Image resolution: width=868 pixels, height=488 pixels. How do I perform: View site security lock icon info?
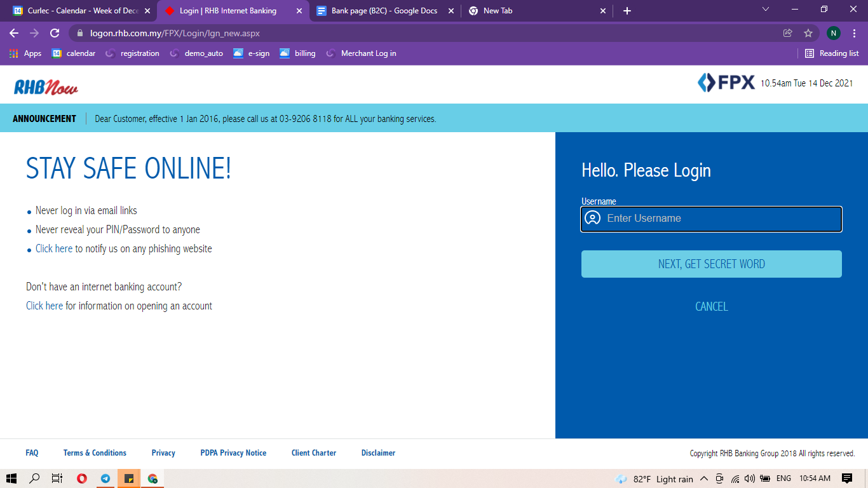(x=80, y=33)
